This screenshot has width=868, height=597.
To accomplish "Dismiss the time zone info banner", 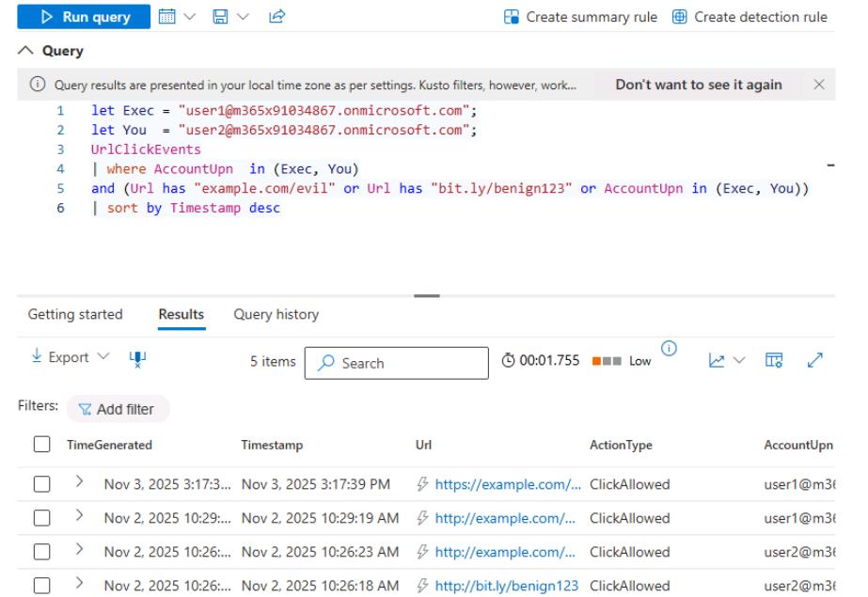I will tap(818, 85).
